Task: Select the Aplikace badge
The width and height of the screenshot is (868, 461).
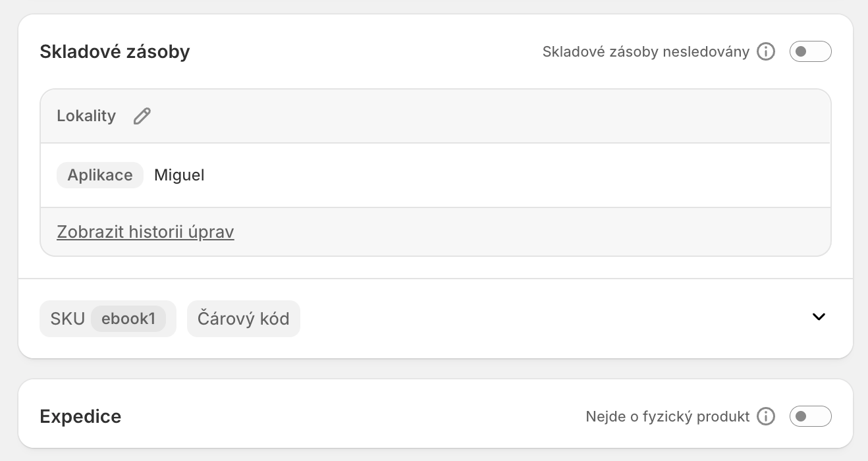Action: pos(100,175)
